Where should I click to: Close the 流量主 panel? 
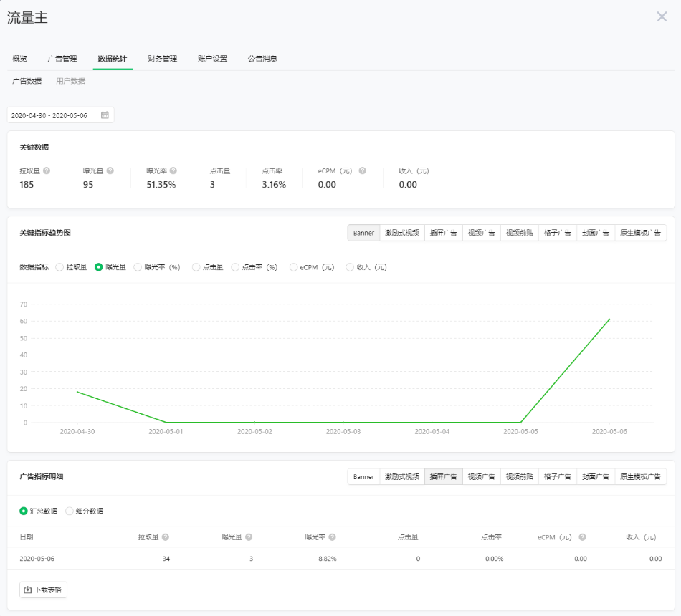(662, 17)
